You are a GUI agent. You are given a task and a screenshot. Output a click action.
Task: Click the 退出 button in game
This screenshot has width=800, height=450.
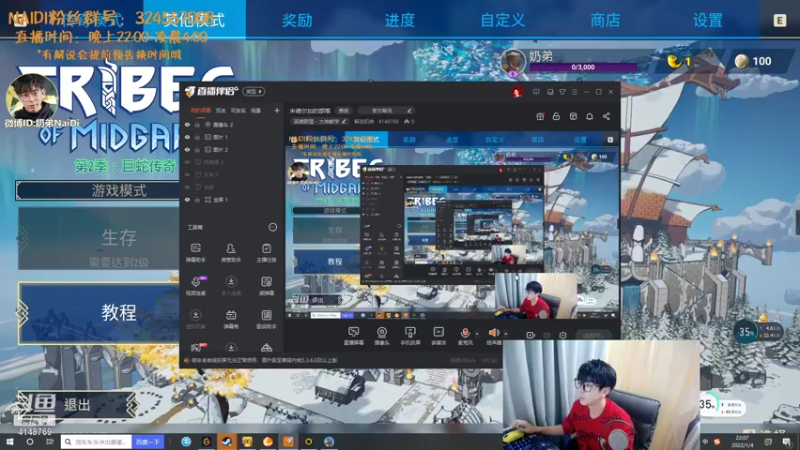point(77,405)
